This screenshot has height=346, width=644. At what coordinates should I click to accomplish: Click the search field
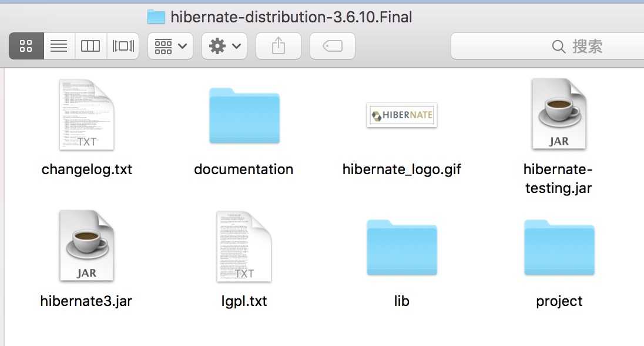click(548, 46)
